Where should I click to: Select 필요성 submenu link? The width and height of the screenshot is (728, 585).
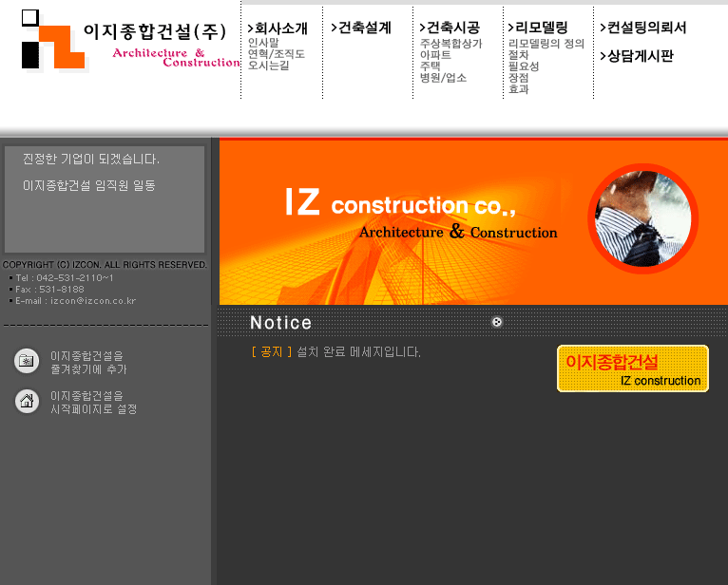524,66
